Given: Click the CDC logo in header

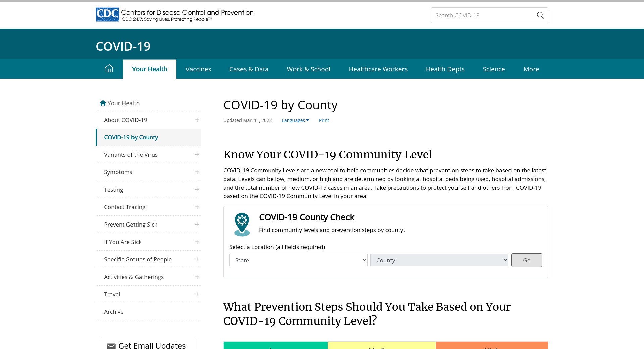Looking at the screenshot, I should (108, 15).
